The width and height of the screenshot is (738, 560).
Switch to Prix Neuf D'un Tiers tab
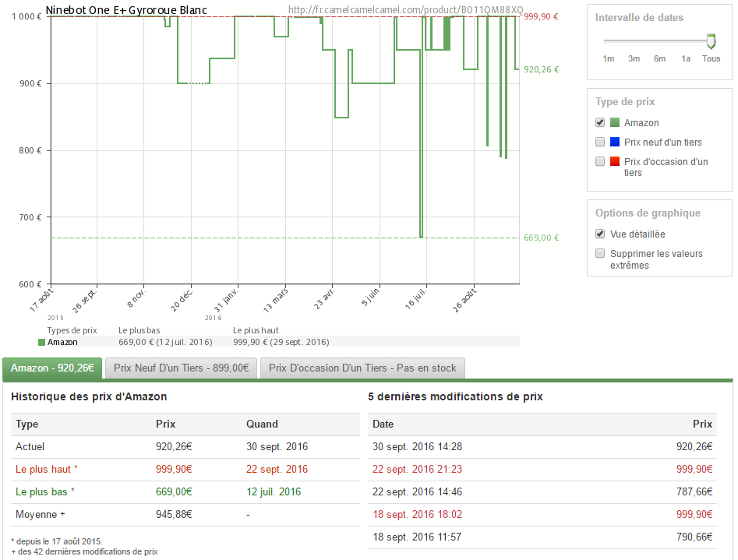[x=182, y=368]
